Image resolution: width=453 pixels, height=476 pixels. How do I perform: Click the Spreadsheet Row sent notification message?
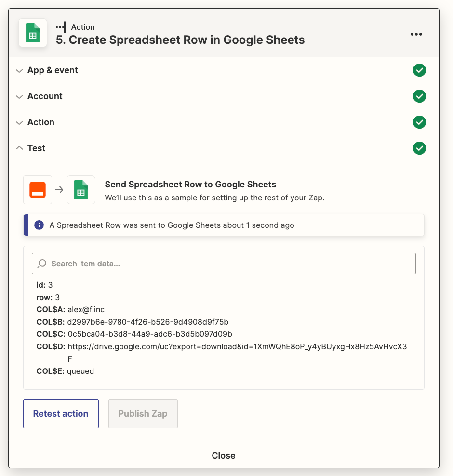(x=172, y=225)
